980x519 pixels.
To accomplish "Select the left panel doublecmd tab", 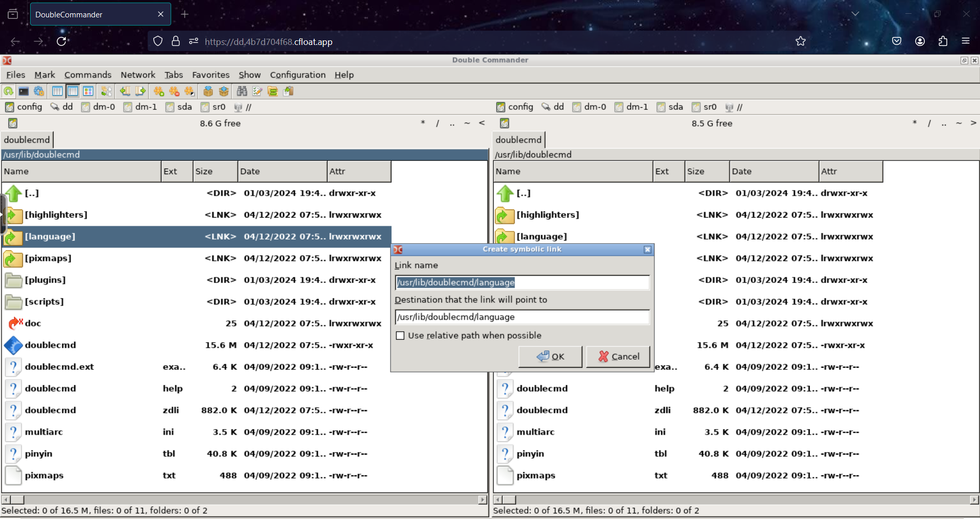I will 27,139.
